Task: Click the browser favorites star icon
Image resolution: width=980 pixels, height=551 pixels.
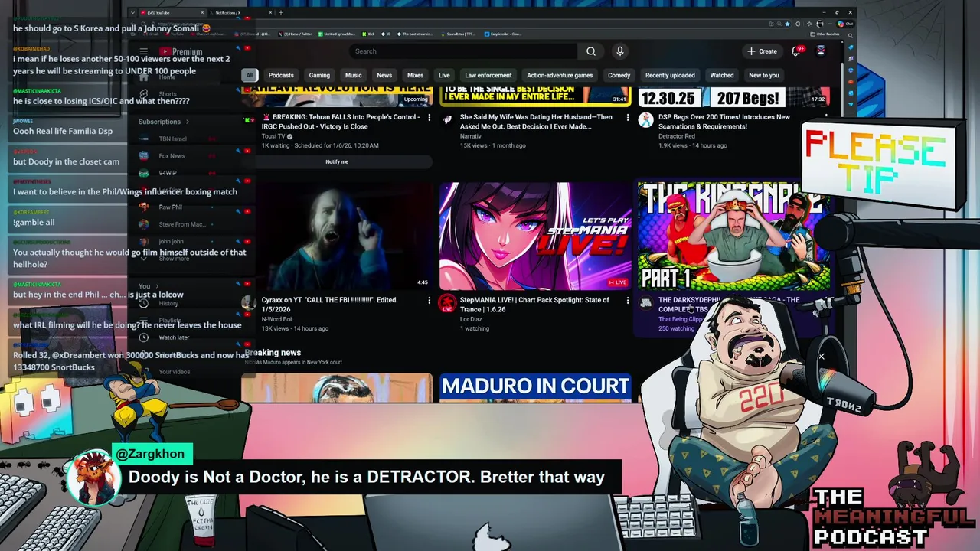Action: point(787,24)
